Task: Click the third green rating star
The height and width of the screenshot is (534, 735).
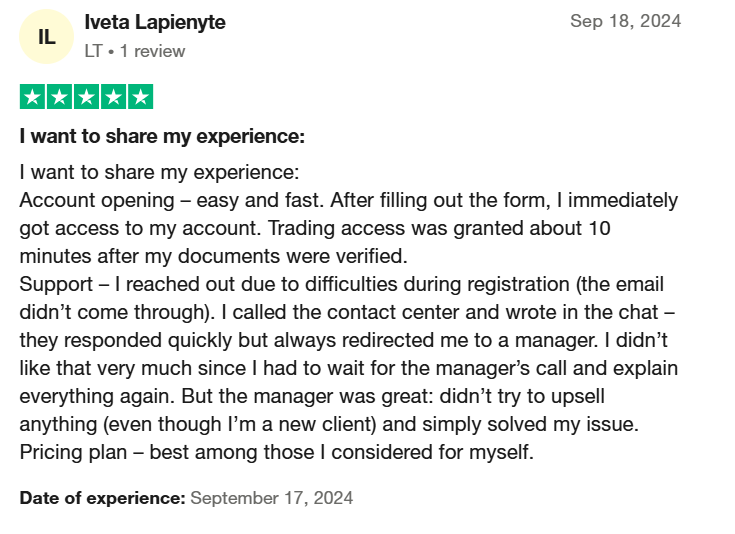Action: point(87,97)
